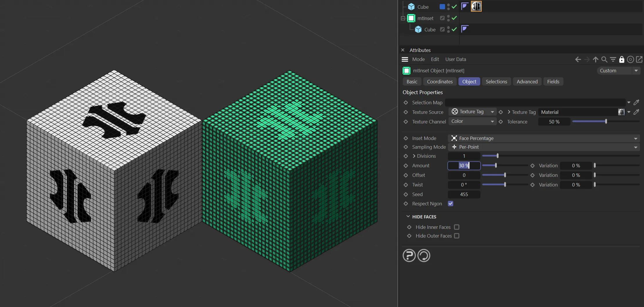Open the Texture Channel Color dropdown
The width and height of the screenshot is (644, 307).
coord(472,121)
